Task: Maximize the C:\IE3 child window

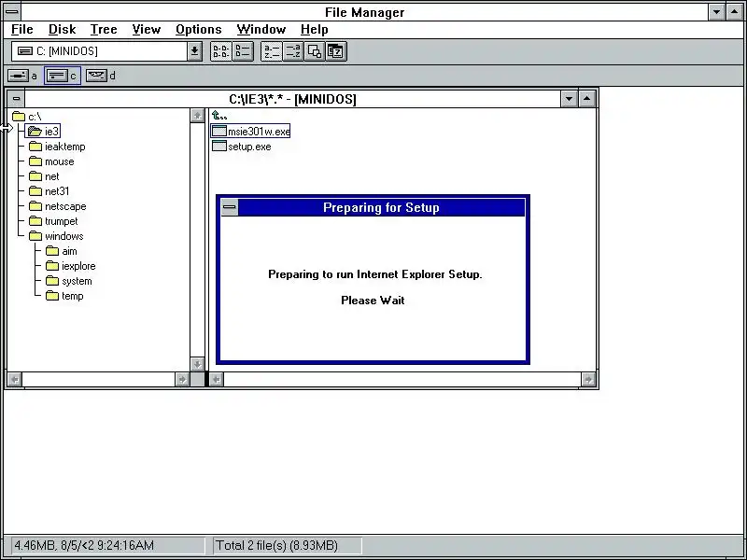Action: [587, 99]
